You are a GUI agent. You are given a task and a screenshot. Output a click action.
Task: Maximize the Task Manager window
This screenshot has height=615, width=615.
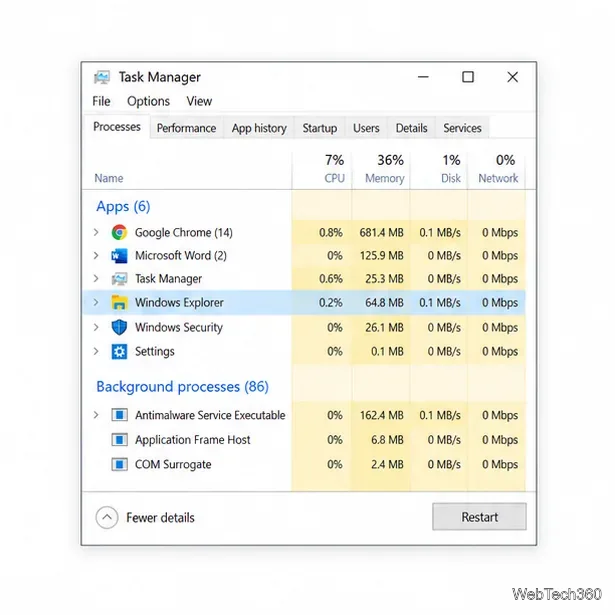pos(468,77)
